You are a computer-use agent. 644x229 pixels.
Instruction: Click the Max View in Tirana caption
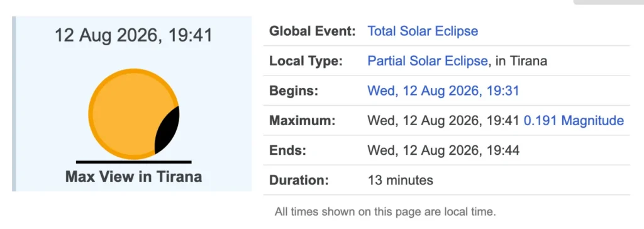(134, 177)
